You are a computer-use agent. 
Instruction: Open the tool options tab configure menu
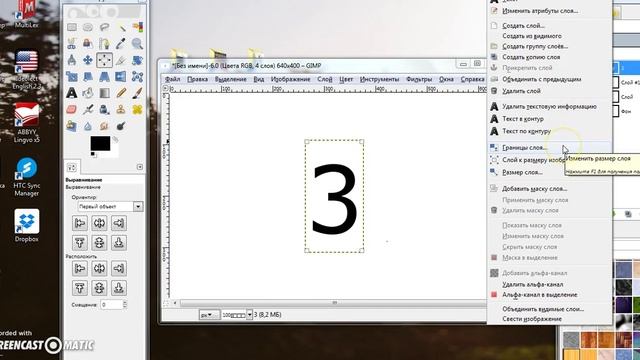[x=140, y=167]
